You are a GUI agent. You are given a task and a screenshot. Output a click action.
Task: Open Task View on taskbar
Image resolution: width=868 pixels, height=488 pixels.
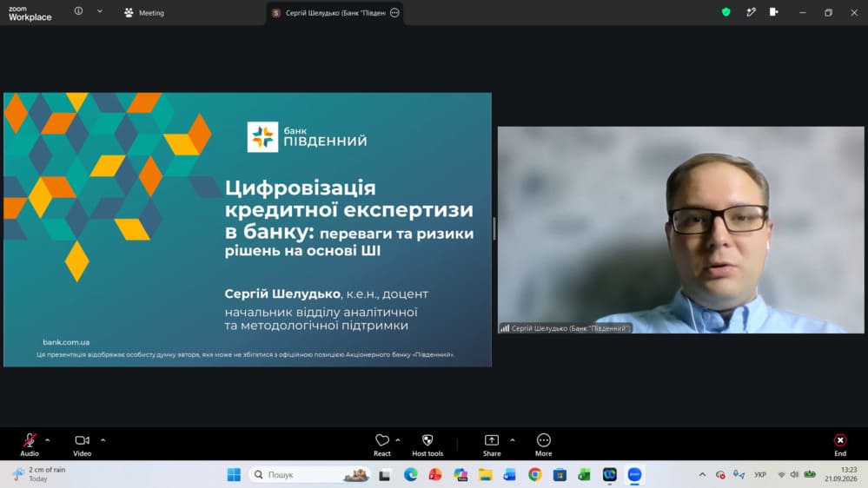(385, 475)
